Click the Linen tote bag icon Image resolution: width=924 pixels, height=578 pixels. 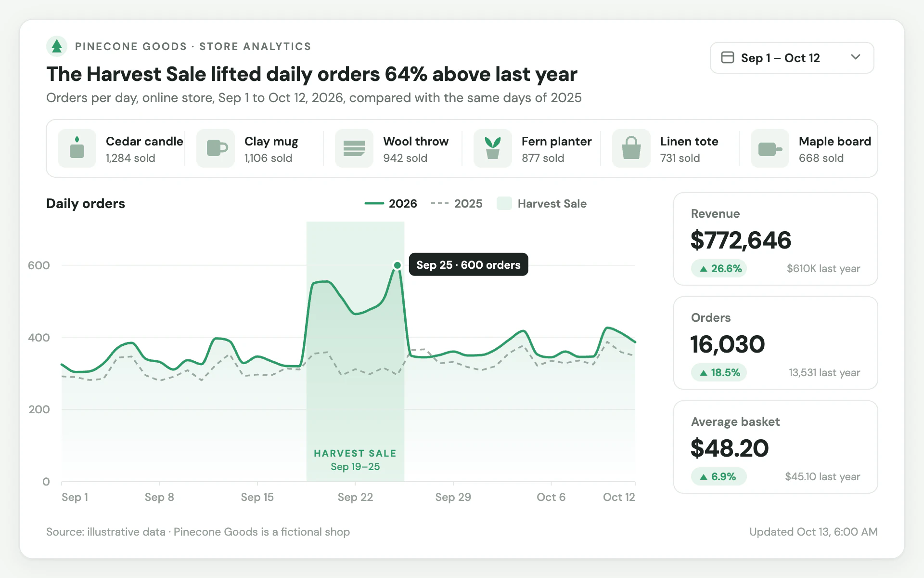coord(631,148)
